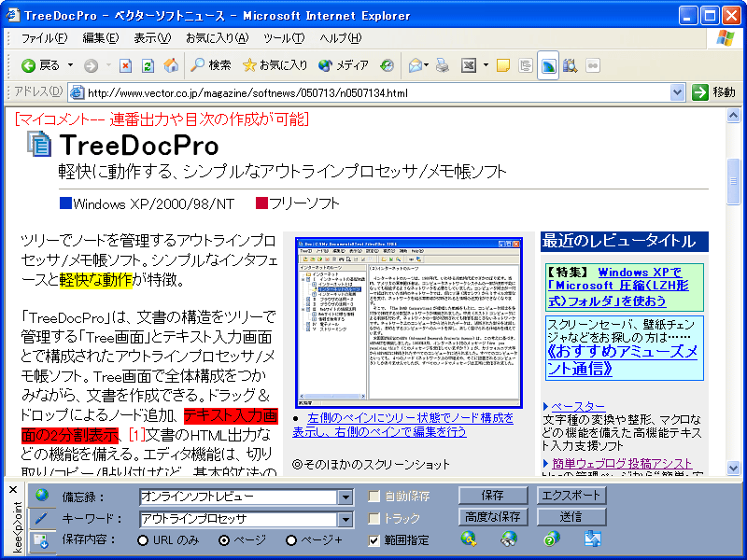The image size is (747, 560).
Task: Click the TreeDocPro screenshot thumbnail
Action: click(409, 323)
